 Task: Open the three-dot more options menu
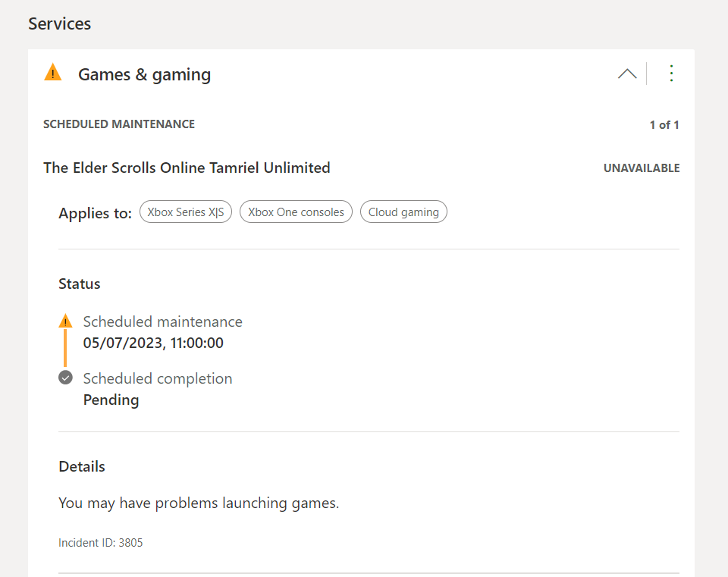671,74
